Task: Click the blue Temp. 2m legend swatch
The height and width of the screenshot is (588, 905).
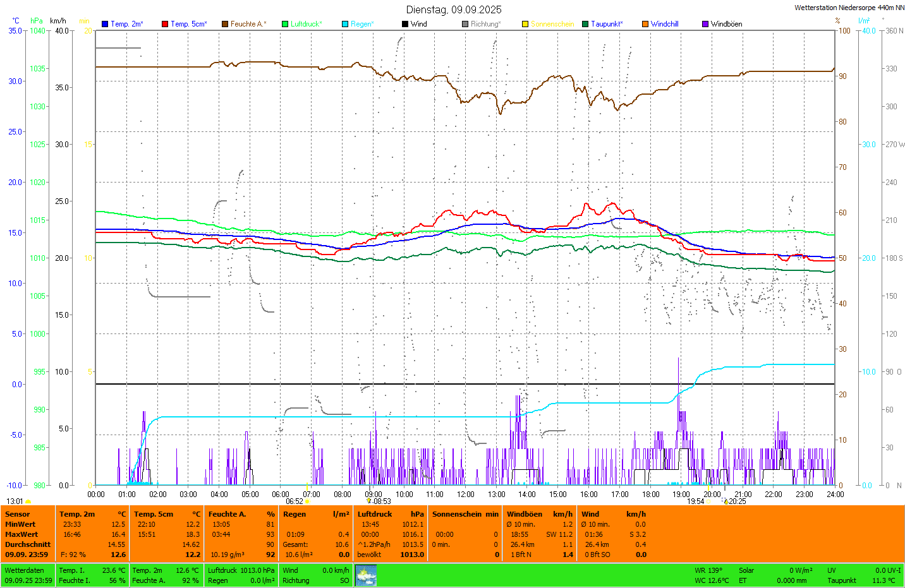Action: coord(105,24)
